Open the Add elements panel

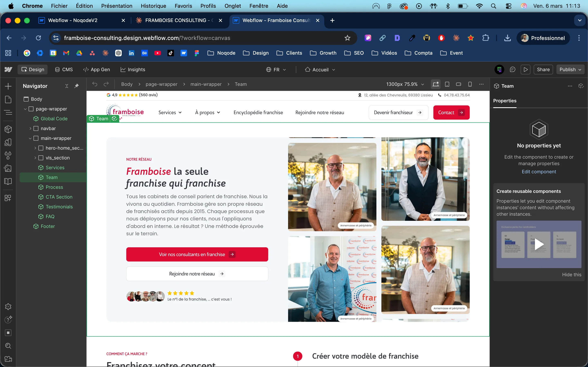click(8, 86)
